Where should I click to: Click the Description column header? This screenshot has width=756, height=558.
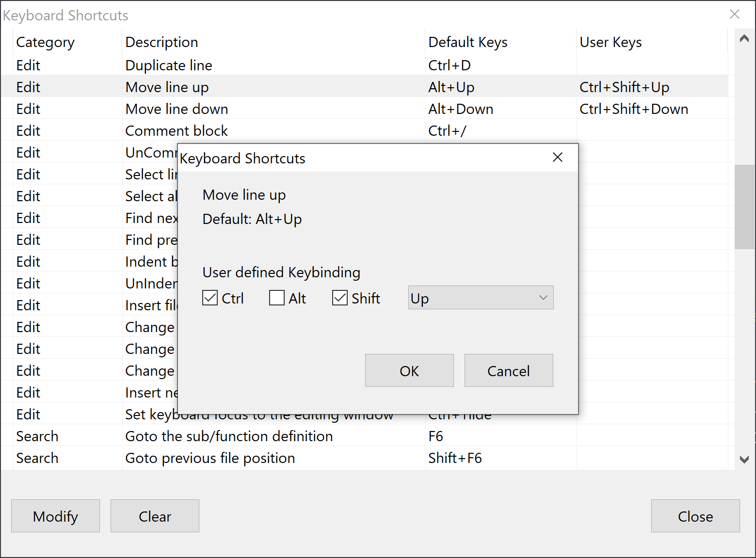coord(161,42)
